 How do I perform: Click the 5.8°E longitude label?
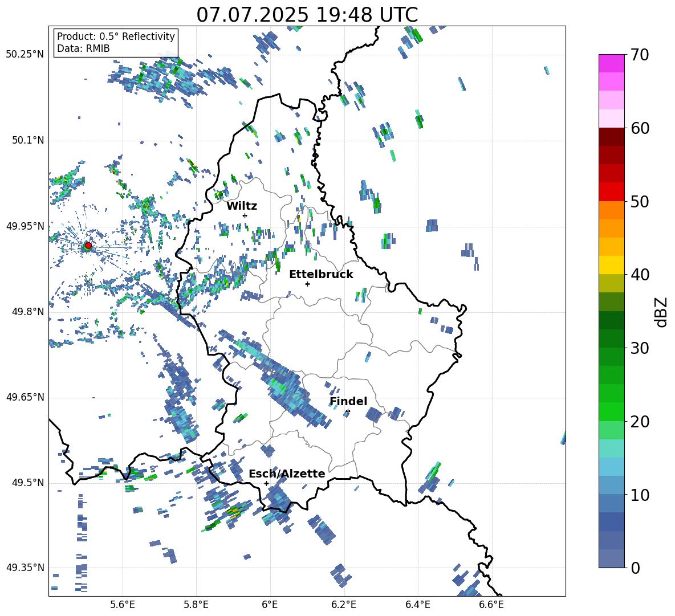pos(196,605)
